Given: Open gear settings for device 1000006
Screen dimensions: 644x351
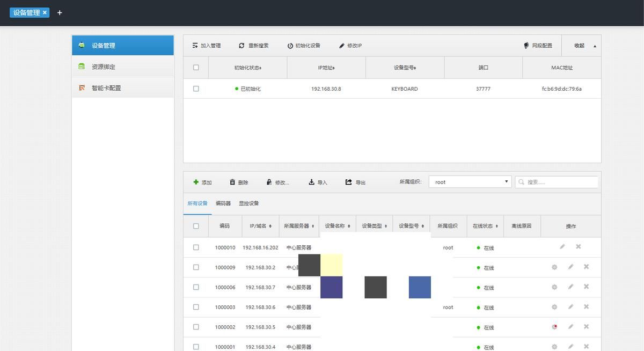Looking at the screenshot, I should coord(554,287).
